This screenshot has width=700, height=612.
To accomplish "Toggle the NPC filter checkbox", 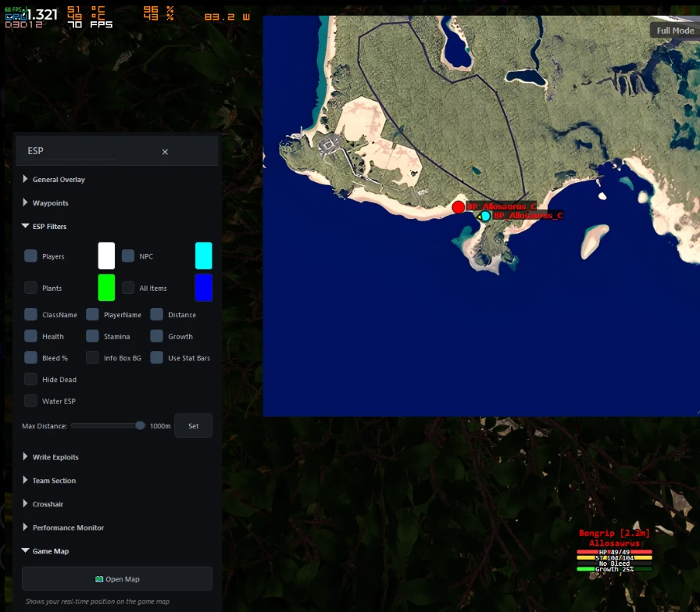I will tap(128, 256).
